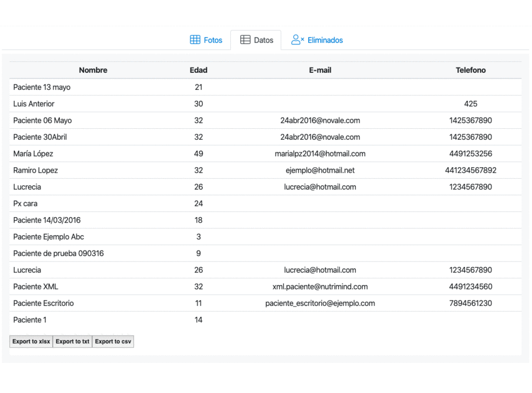
Task: Click phone number 441234567892
Action: click(x=471, y=170)
